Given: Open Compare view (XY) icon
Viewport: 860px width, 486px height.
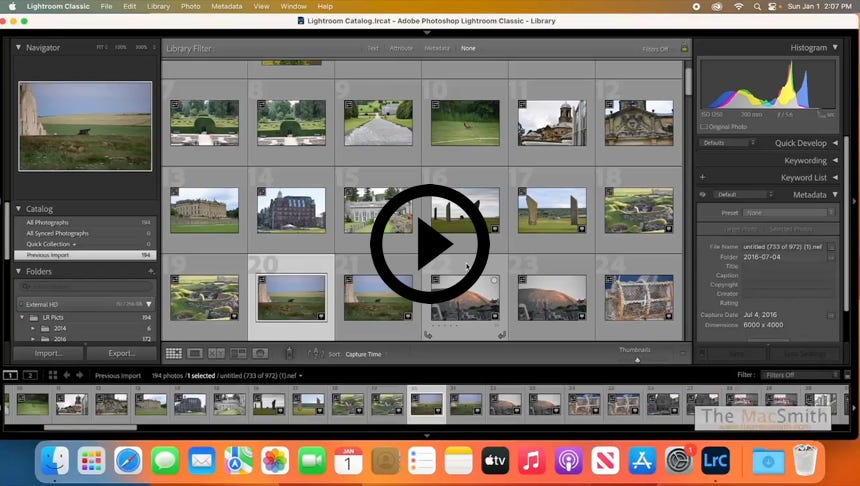Looking at the screenshot, I should tap(216, 354).
